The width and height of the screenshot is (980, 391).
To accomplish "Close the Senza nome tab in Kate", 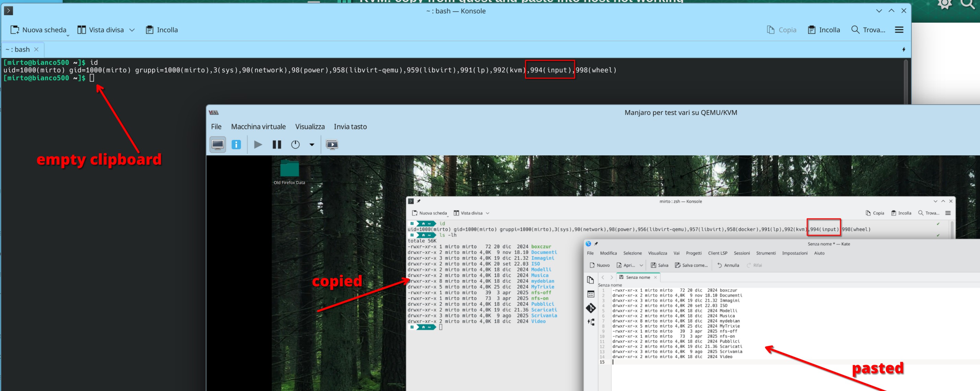I will coord(655,277).
